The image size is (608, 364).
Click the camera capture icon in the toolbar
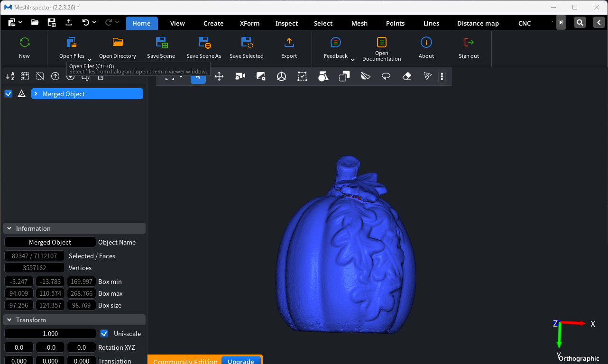(x=240, y=76)
